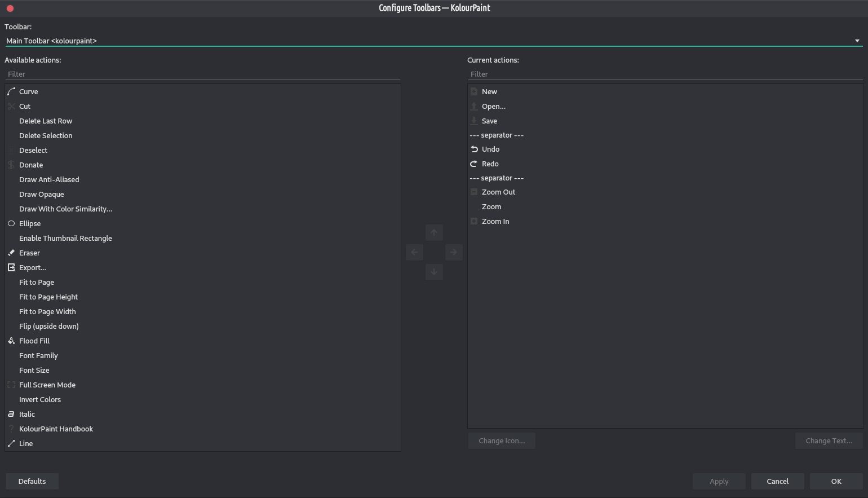Click the move up arrow button
868x498 pixels.
pyautogui.click(x=434, y=232)
